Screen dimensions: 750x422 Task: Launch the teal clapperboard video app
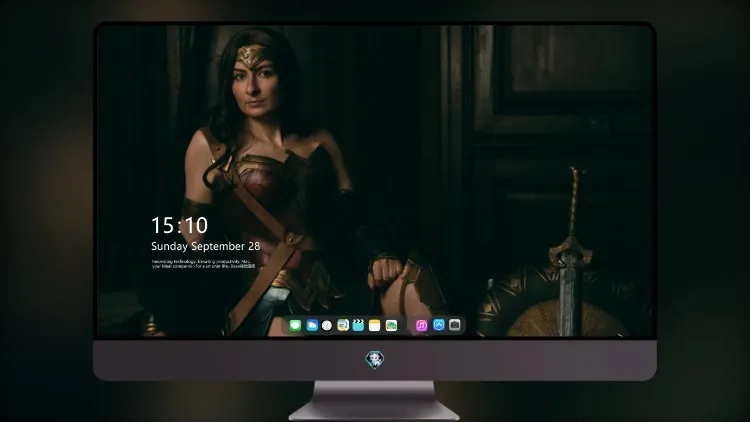click(x=358, y=325)
